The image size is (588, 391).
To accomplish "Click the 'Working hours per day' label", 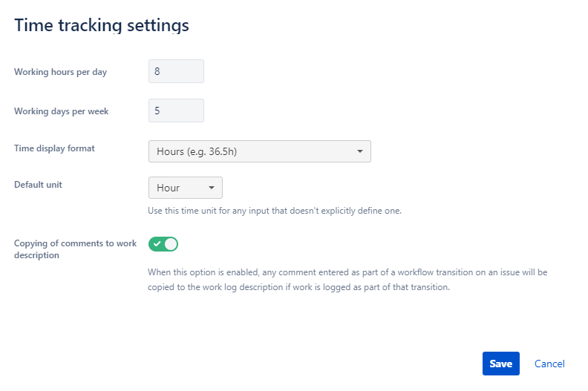I will click(x=61, y=72).
